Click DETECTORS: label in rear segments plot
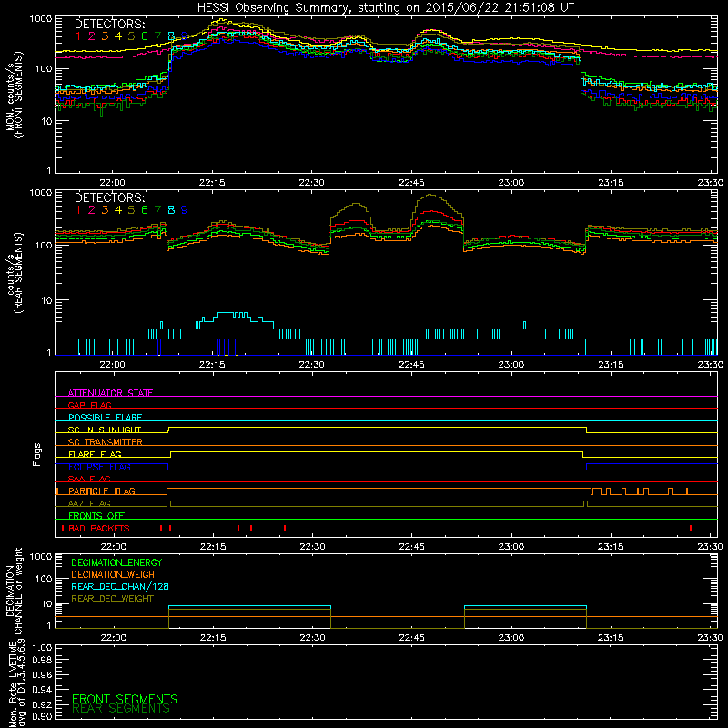Image resolution: width=728 pixels, height=728 pixels. 109,197
